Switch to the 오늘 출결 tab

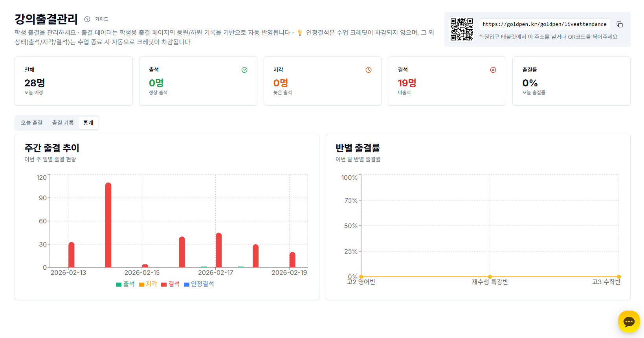pos(32,123)
